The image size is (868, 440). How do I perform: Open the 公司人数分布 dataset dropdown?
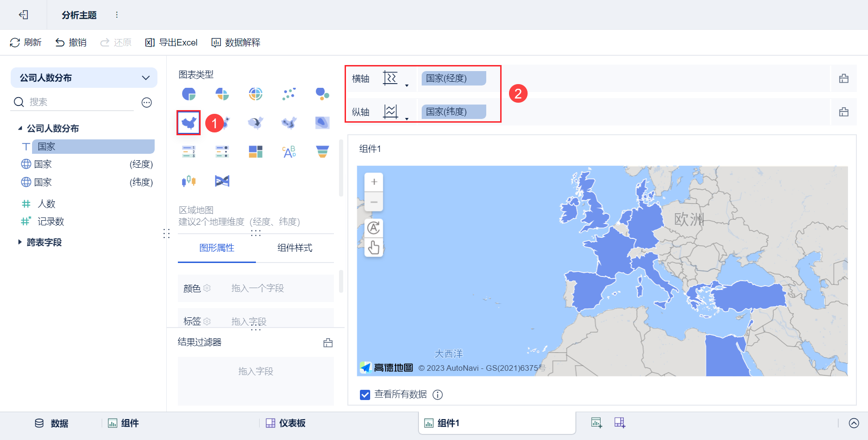point(84,78)
